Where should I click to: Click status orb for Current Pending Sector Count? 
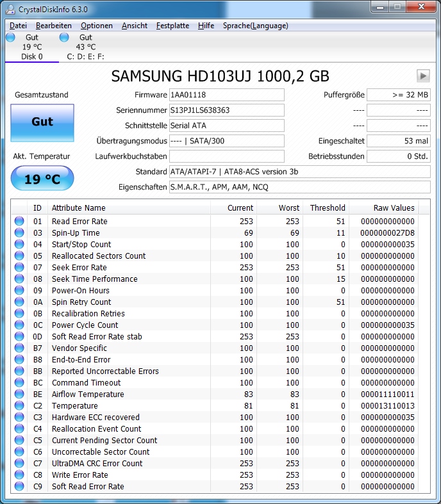pyautogui.click(x=19, y=440)
